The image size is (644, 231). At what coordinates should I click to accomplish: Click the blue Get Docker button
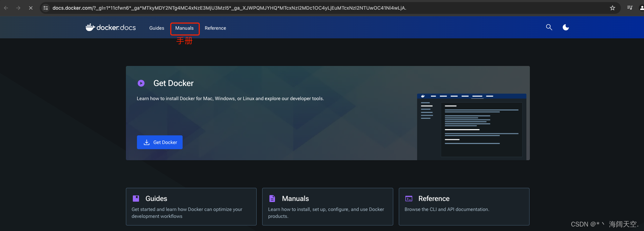160,142
